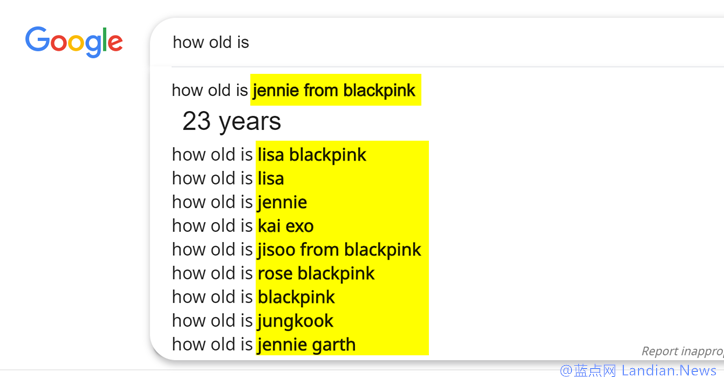The height and width of the screenshot is (386, 724).
Task: Click the Google logo
Action: point(74,42)
